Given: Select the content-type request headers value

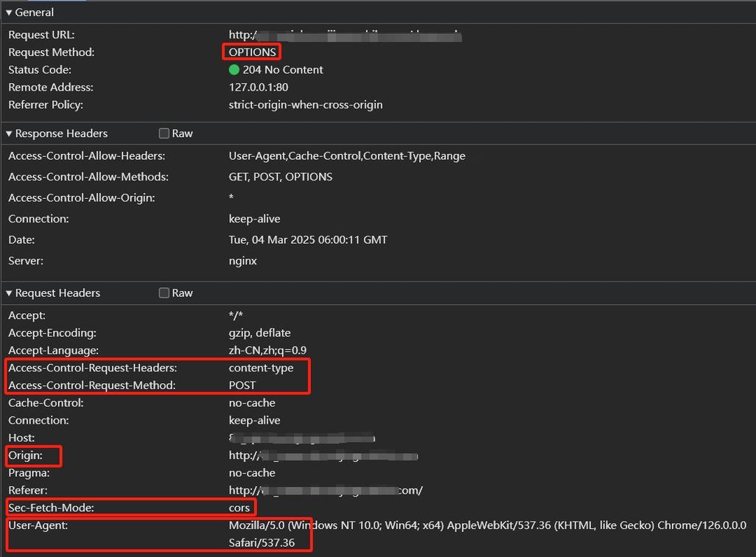Looking at the screenshot, I should 261,368.
